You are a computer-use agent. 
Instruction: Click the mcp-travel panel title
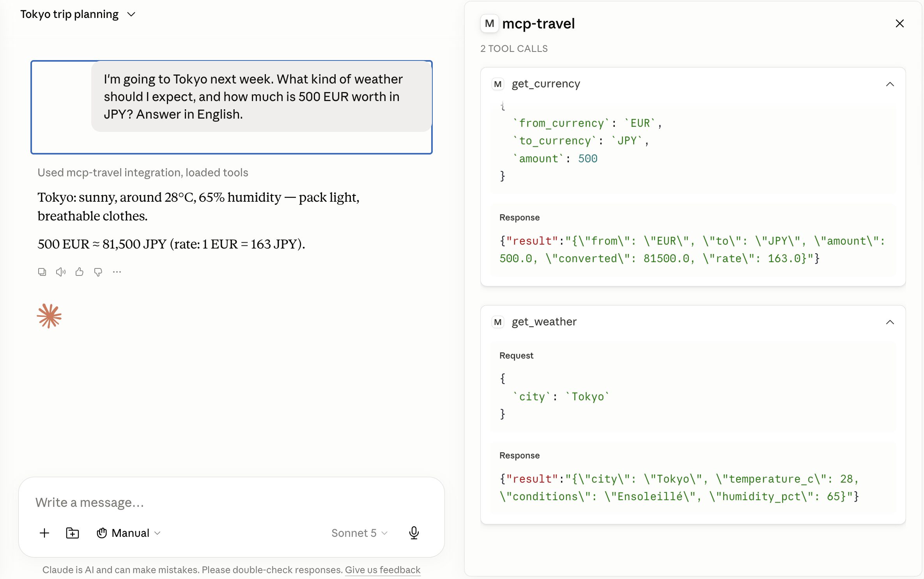click(538, 23)
